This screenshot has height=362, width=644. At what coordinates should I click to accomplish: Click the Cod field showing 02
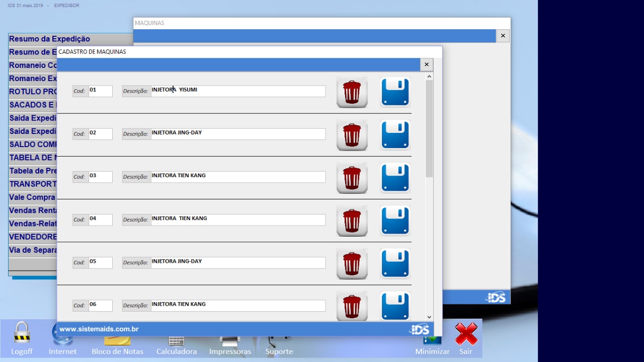click(x=100, y=134)
